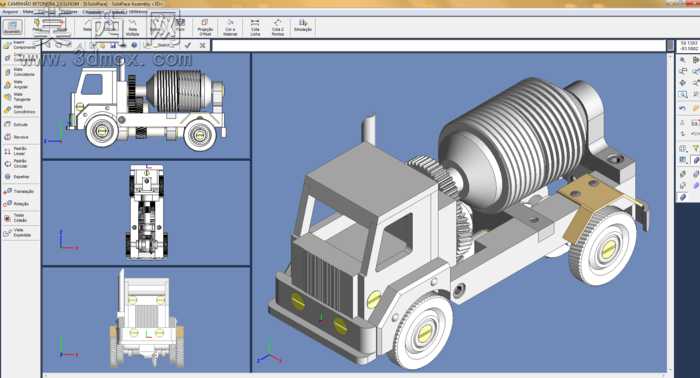The height and width of the screenshot is (378, 700).
Task: Select the side view truck viewport
Action: pos(146,106)
